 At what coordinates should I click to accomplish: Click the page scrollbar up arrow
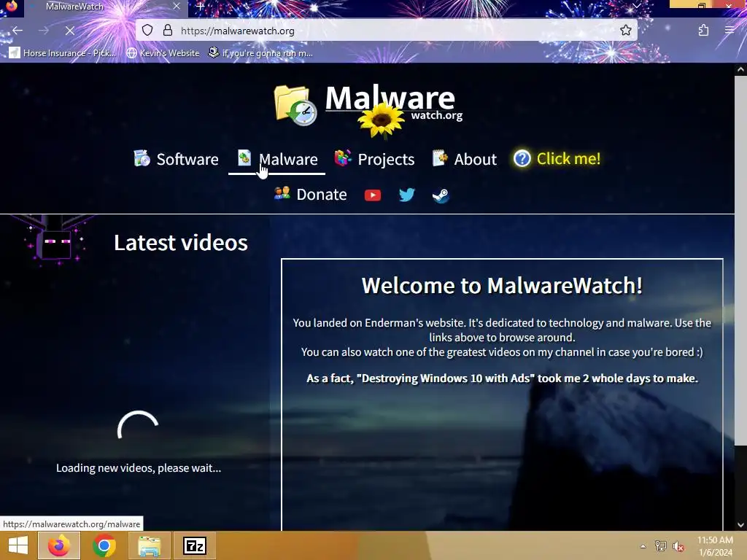click(x=740, y=69)
